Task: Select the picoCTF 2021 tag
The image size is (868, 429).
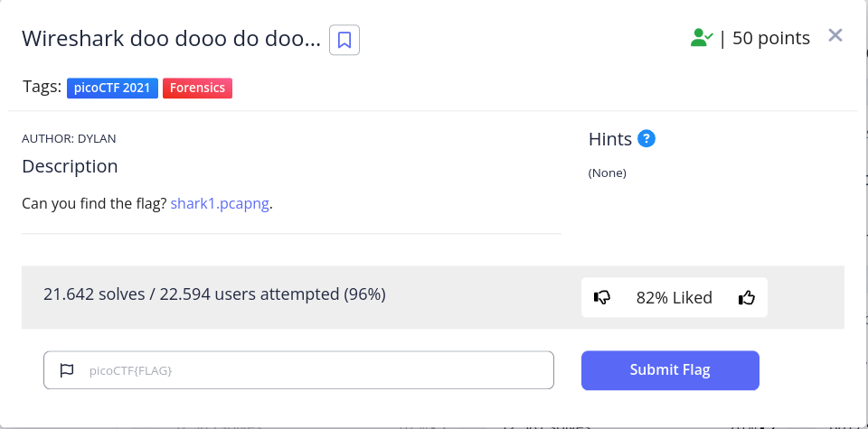Action: 112,88
